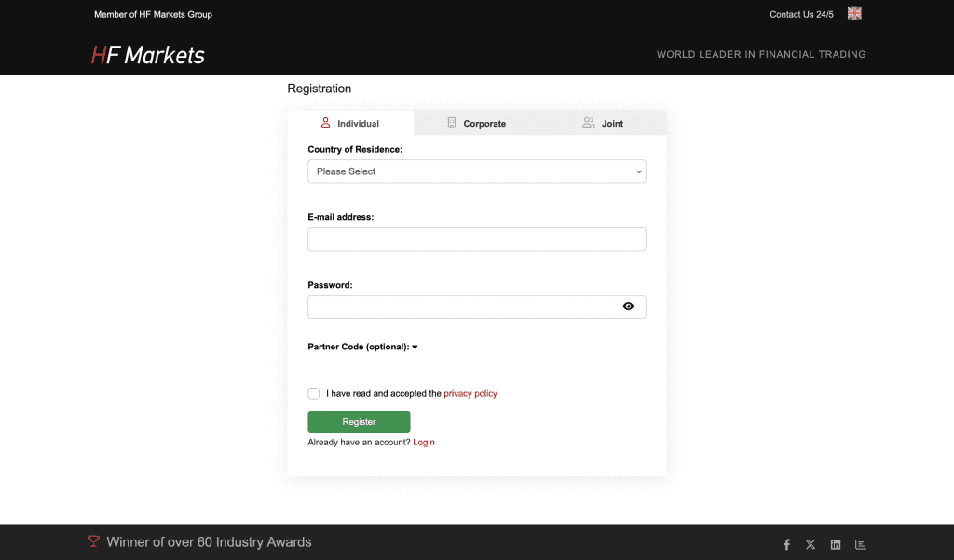
Task: Select the Individual account tab
Action: (x=350, y=123)
